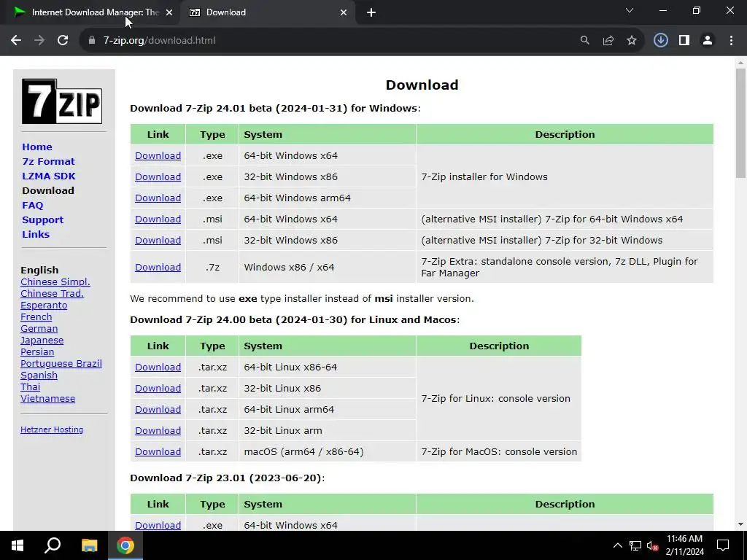747x560 pixels.
Task: Open Chrome's three-dot menu
Action: coord(731,41)
